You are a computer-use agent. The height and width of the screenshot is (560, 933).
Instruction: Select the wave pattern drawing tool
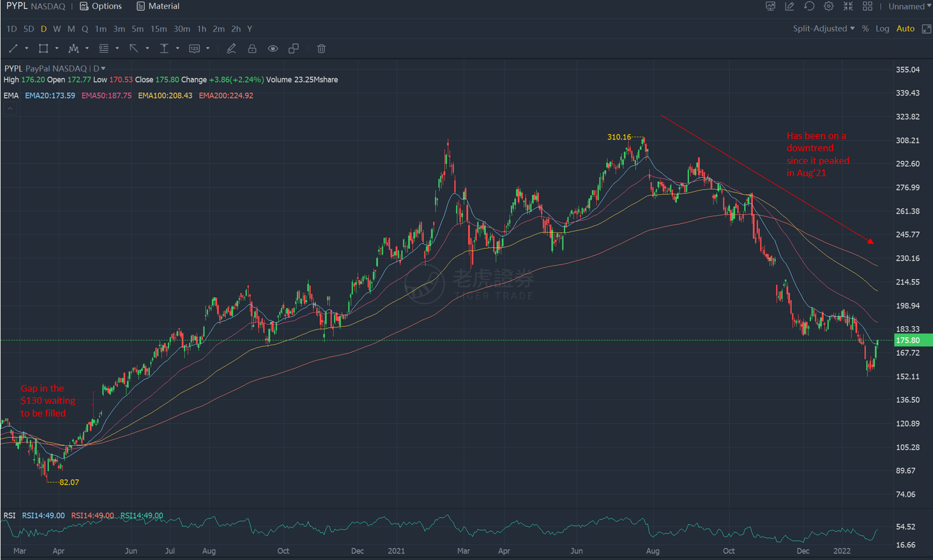point(73,49)
